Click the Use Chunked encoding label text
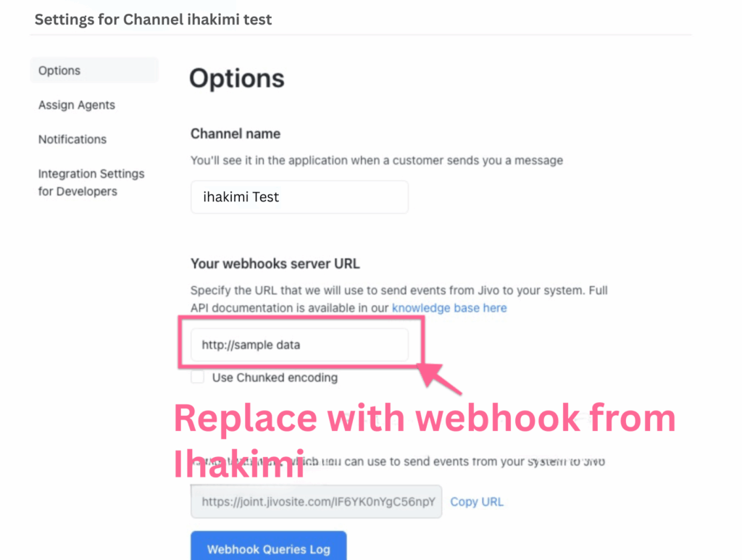742x560 pixels. (275, 377)
